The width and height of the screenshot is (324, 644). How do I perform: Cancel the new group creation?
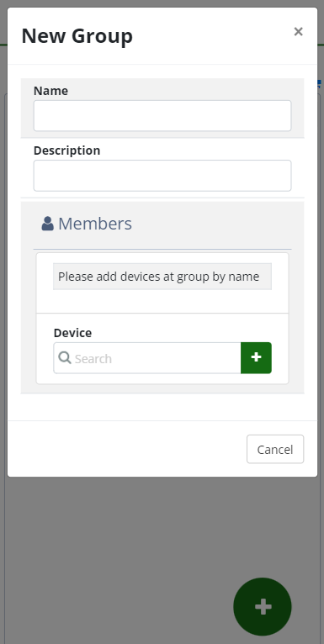pyautogui.click(x=275, y=449)
